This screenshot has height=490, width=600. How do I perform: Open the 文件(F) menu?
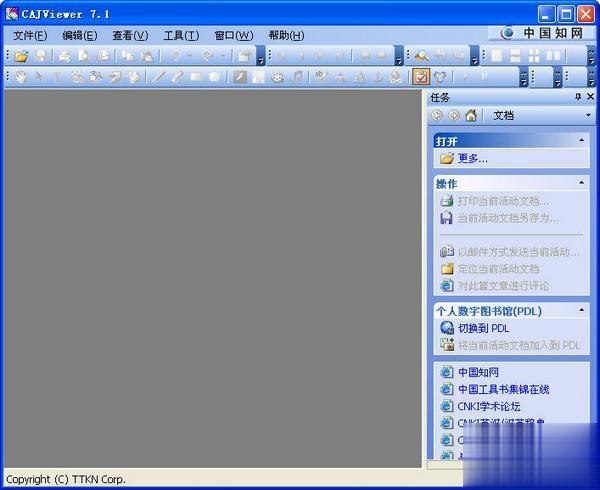[x=30, y=36]
